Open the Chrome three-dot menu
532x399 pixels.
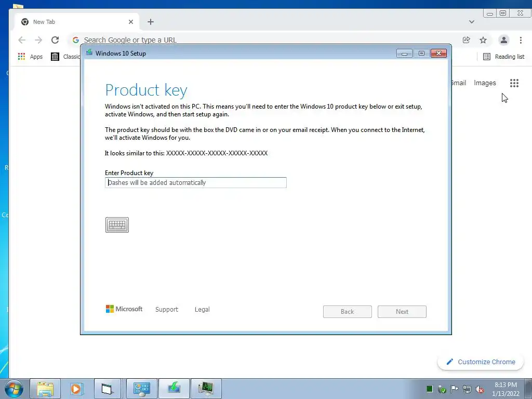pos(521,40)
